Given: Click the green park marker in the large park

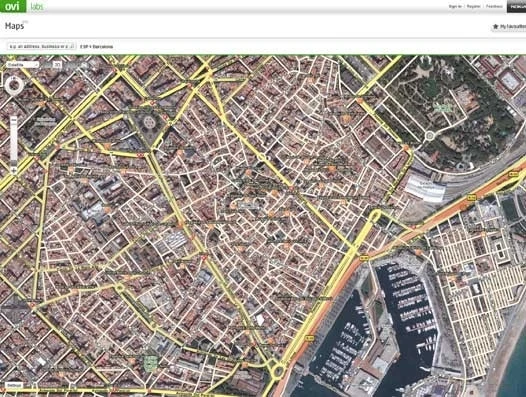Looking at the screenshot, I should pyautogui.click(x=443, y=108).
